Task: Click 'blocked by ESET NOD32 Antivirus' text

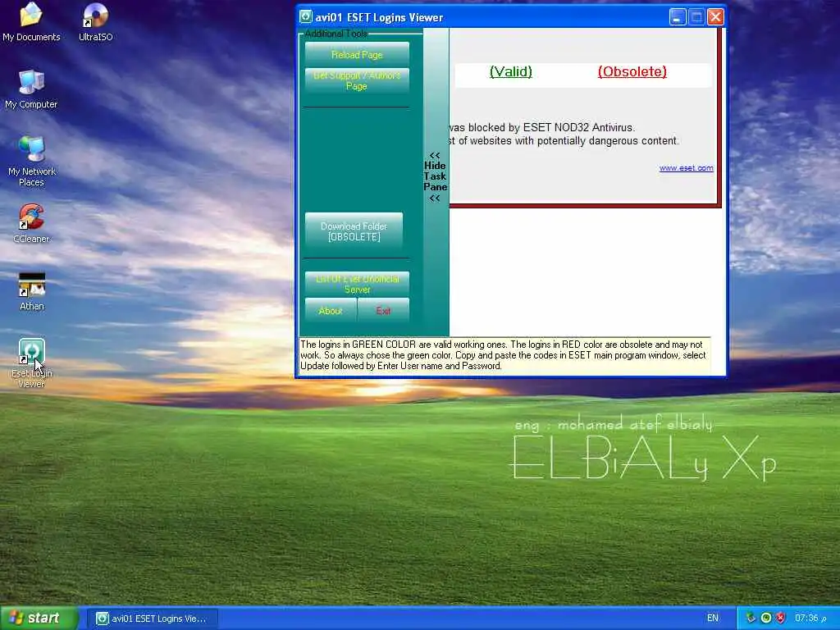Action: coord(552,127)
